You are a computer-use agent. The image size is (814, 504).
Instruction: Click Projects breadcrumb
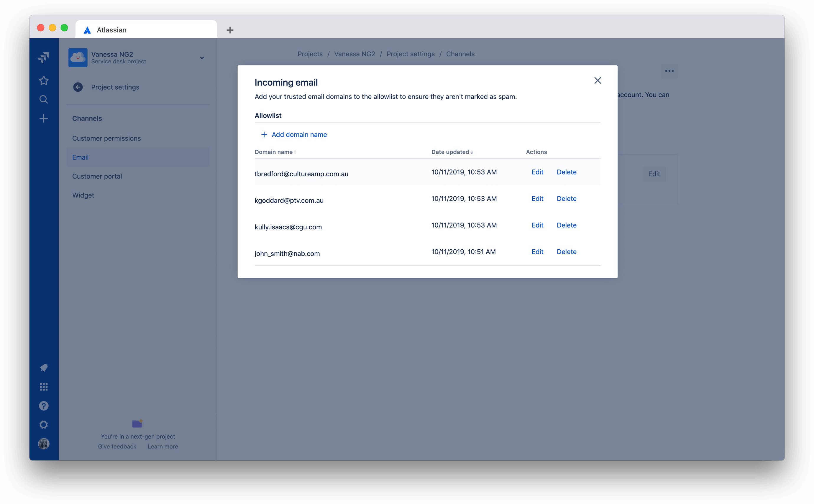[310, 54]
